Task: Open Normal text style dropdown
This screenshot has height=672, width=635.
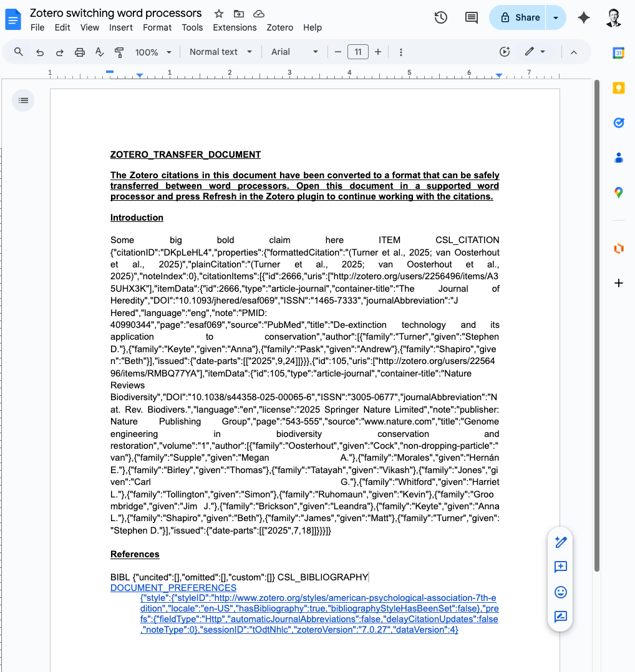Action: coord(220,52)
